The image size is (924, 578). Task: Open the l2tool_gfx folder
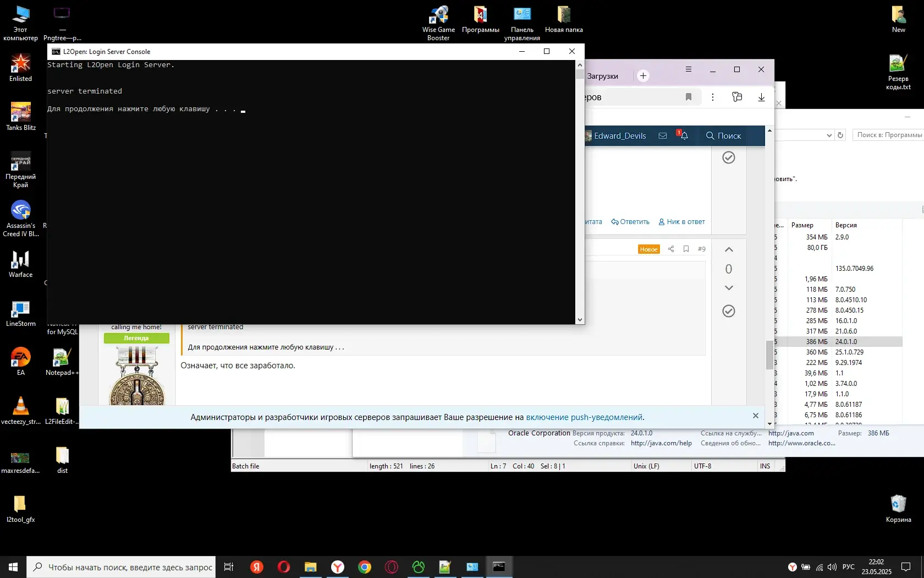click(x=20, y=509)
